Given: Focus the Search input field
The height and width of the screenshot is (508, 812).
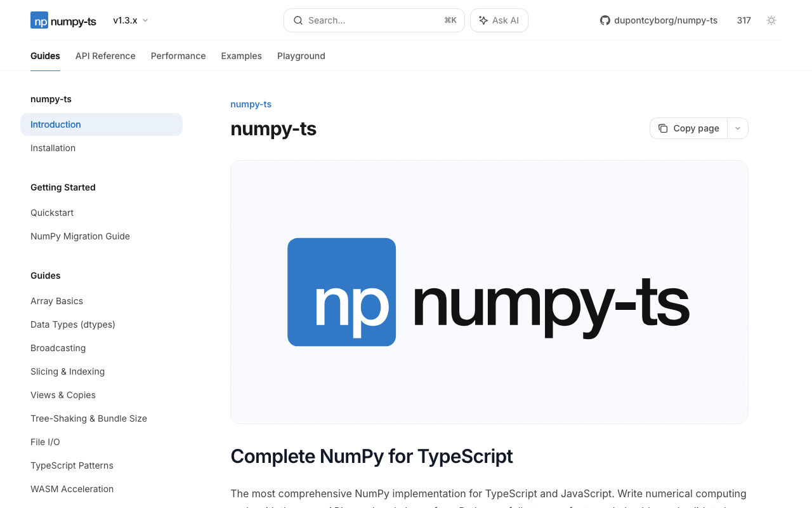Looking at the screenshot, I should pyautogui.click(x=374, y=20).
